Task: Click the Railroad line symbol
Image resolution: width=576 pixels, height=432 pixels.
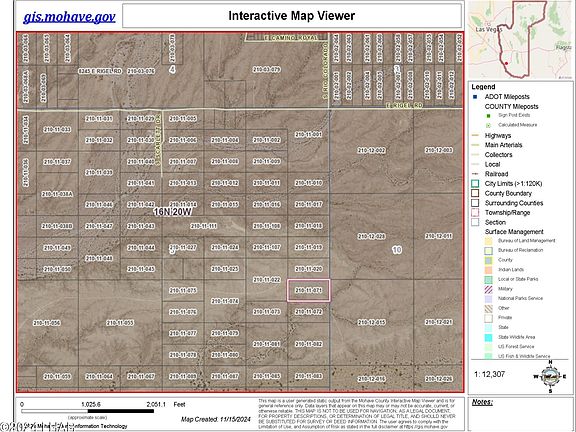Action: point(475,174)
